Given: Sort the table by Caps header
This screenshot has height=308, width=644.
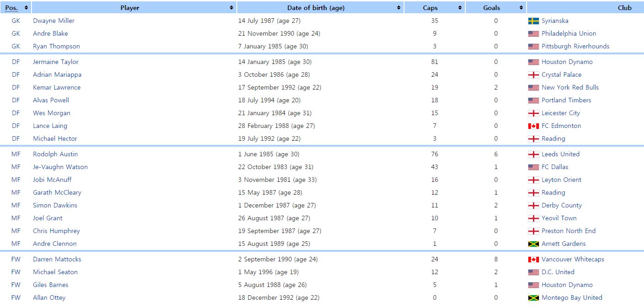Looking at the screenshot, I should (x=460, y=8).
